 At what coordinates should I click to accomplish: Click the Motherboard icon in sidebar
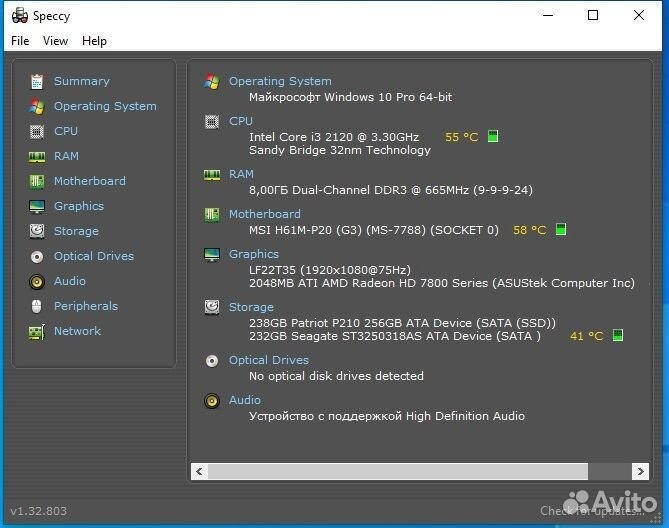coord(37,182)
